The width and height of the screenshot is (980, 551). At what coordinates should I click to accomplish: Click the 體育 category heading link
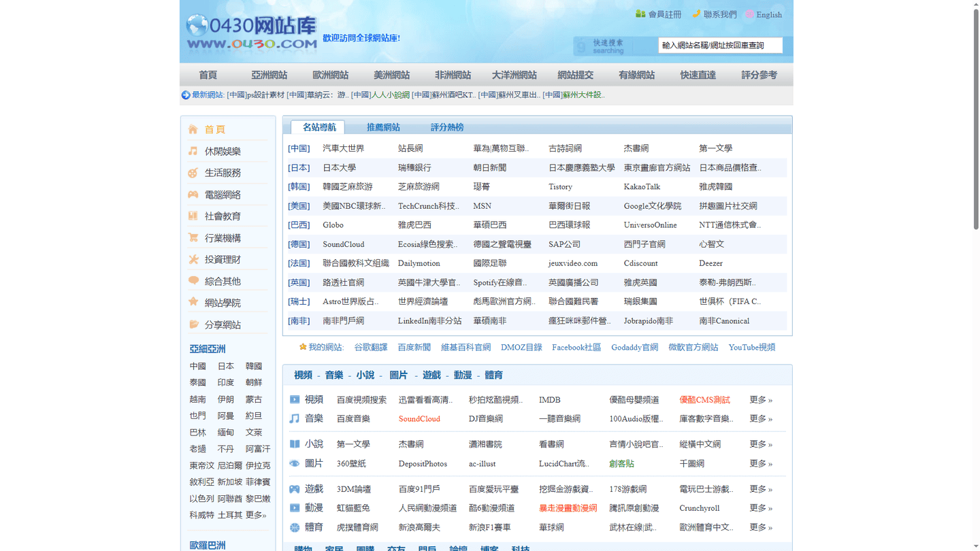tap(494, 375)
